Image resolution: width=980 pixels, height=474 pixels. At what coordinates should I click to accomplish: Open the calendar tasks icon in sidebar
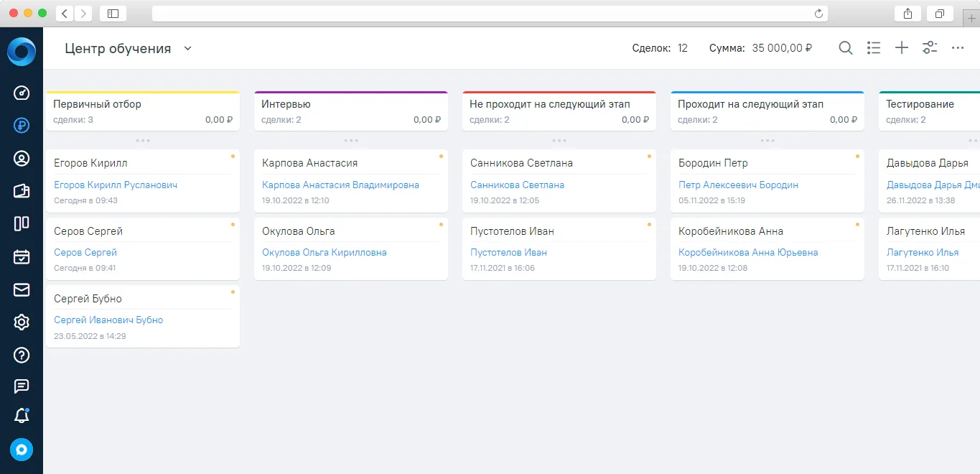[22, 256]
